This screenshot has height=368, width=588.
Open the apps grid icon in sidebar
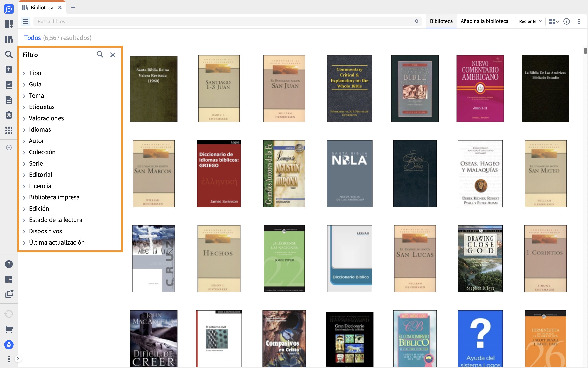[x=9, y=130]
